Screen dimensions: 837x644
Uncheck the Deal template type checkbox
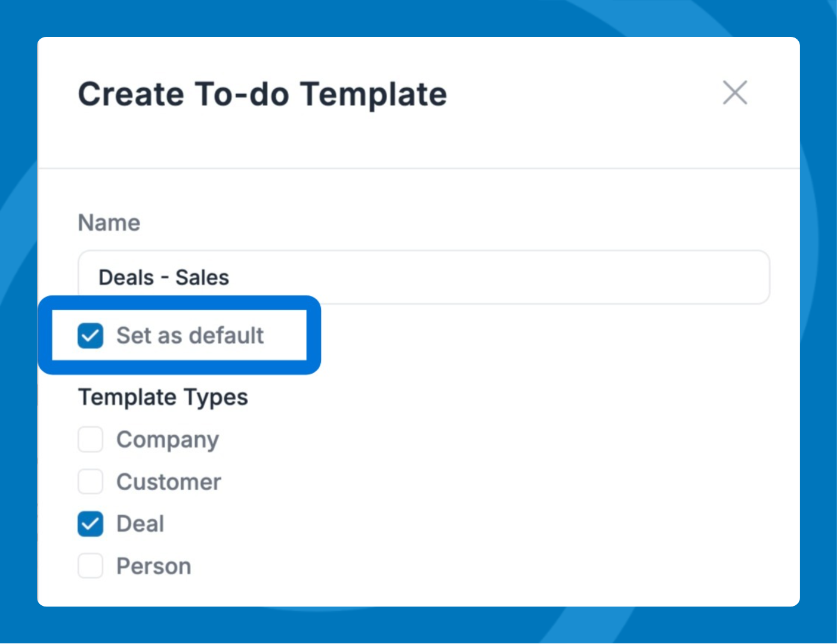coord(91,524)
